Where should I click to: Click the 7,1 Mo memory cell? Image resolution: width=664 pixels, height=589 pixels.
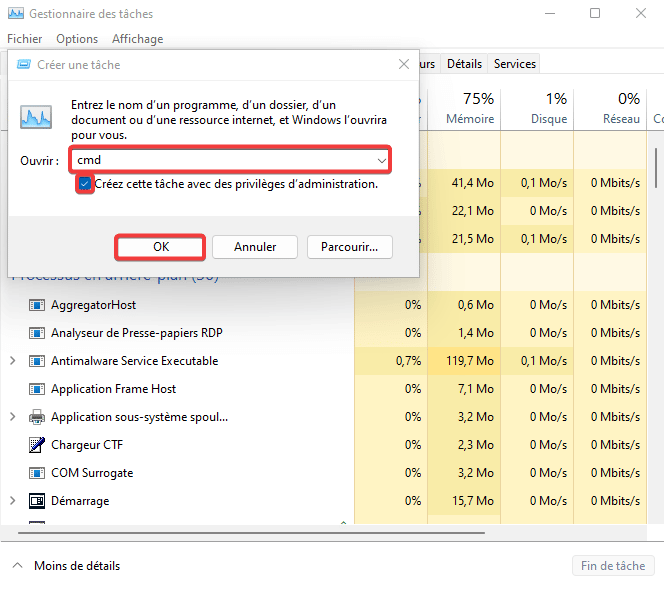click(x=464, y=389)
